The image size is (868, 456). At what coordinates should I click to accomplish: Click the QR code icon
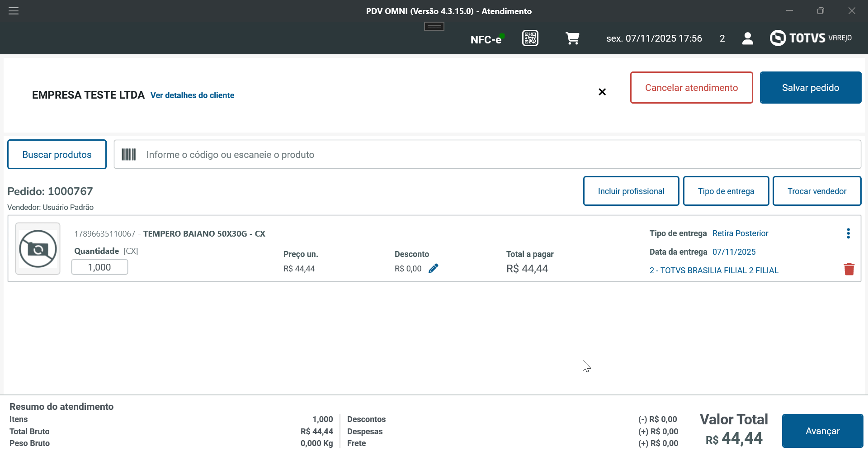tap(530, 38)
